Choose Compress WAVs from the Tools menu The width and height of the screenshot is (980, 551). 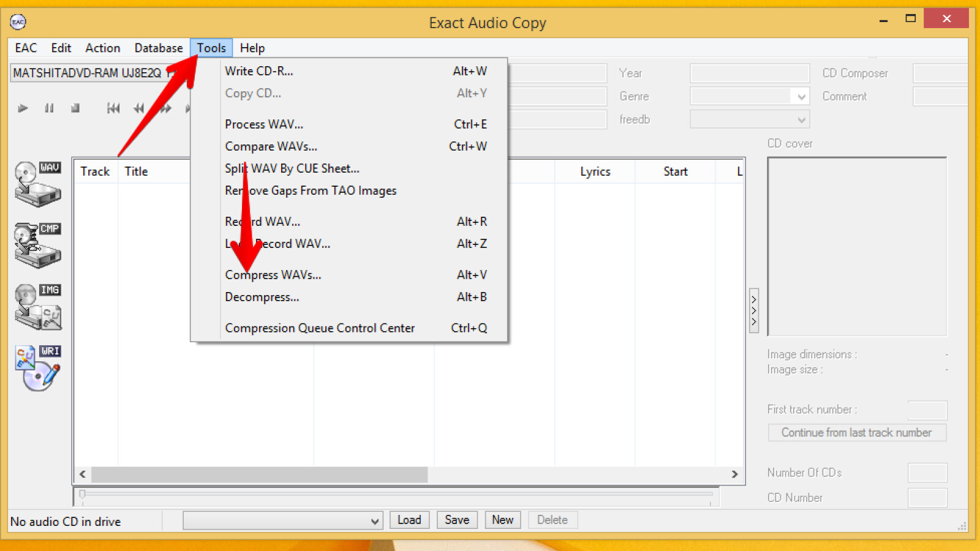[x=273, y=274]
